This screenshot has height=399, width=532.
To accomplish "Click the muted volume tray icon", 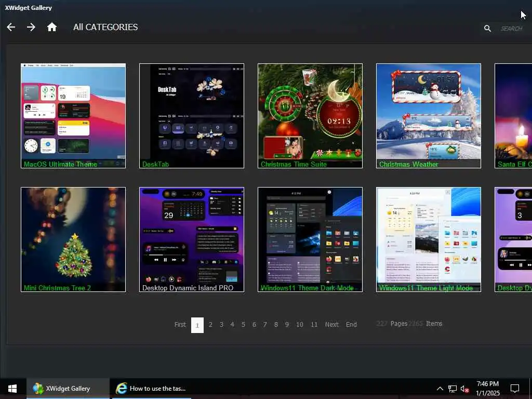I will click(465, 389).
